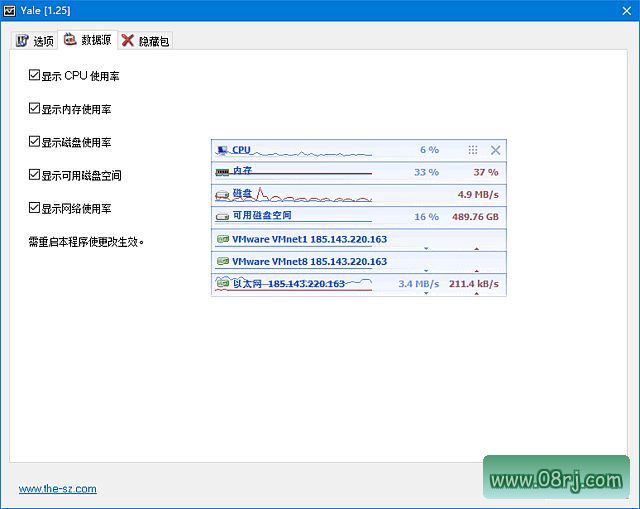
Task: Click the 数据源 tab icon
Action: (x=70, y=39)
